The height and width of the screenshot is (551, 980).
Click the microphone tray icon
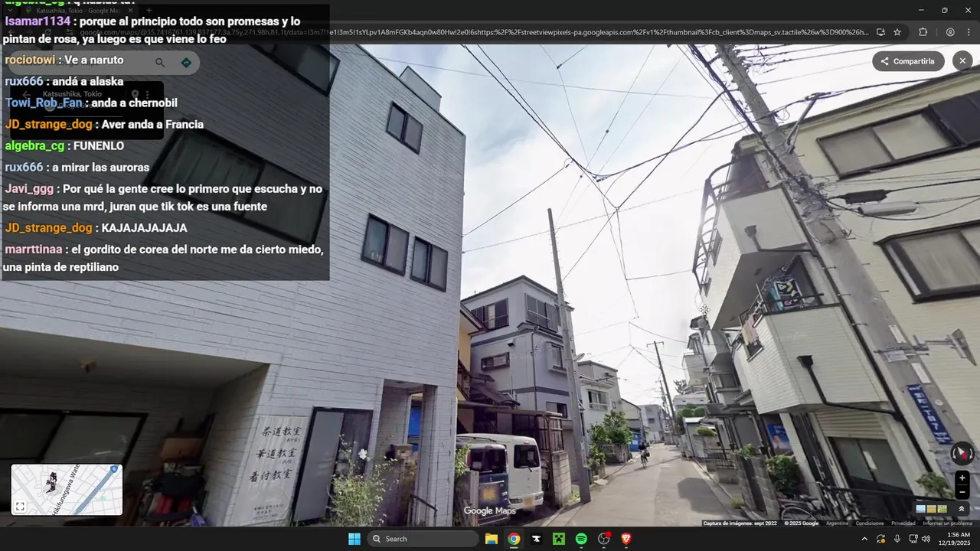(897, 539)
